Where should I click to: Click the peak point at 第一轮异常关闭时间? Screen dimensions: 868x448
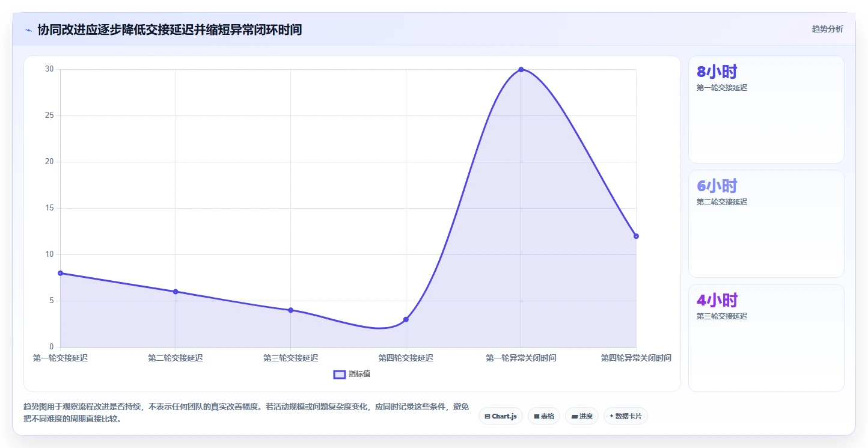[x=521, y=69]
